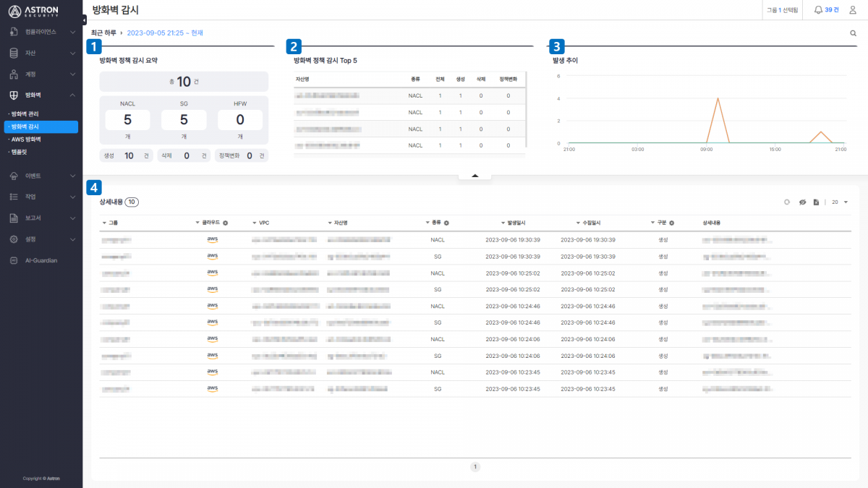This screenshot has width=868, height=488.
Task: Expand the 작업 menu chevron
Action: click(x=73, y=197)
